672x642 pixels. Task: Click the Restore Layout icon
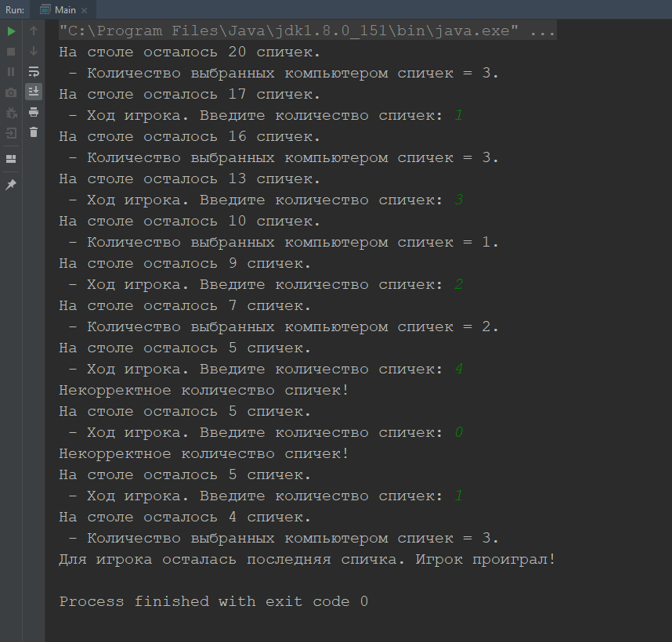click(x=11, y=159)
